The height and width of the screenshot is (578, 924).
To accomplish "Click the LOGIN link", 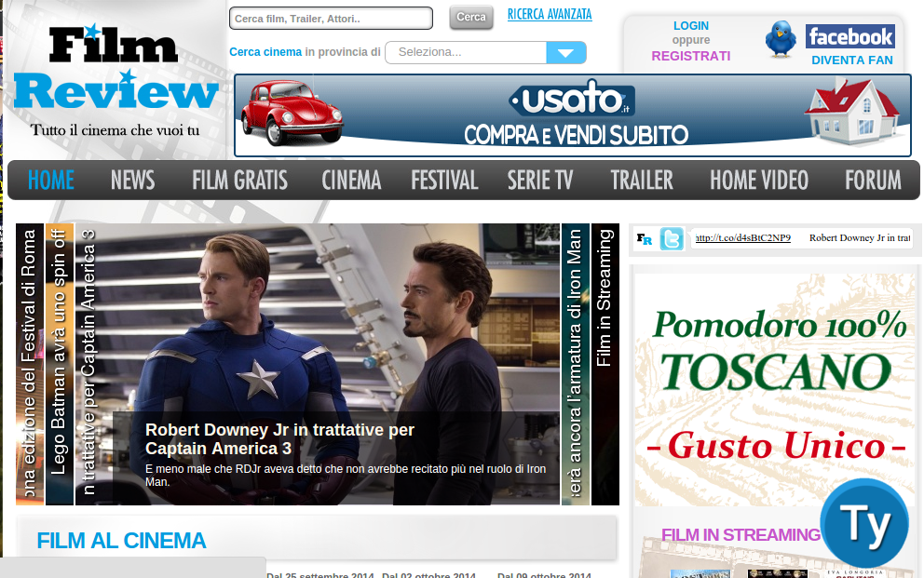I will click(690, 26).
